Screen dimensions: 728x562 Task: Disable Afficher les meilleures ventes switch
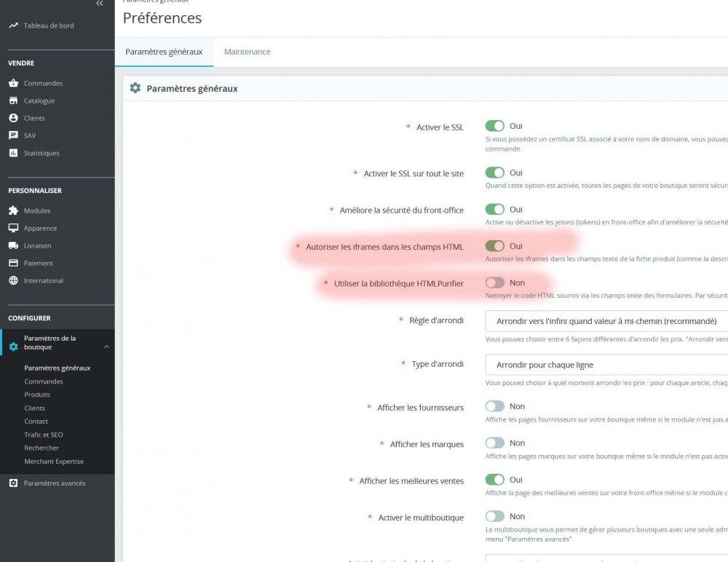point(494,479)
